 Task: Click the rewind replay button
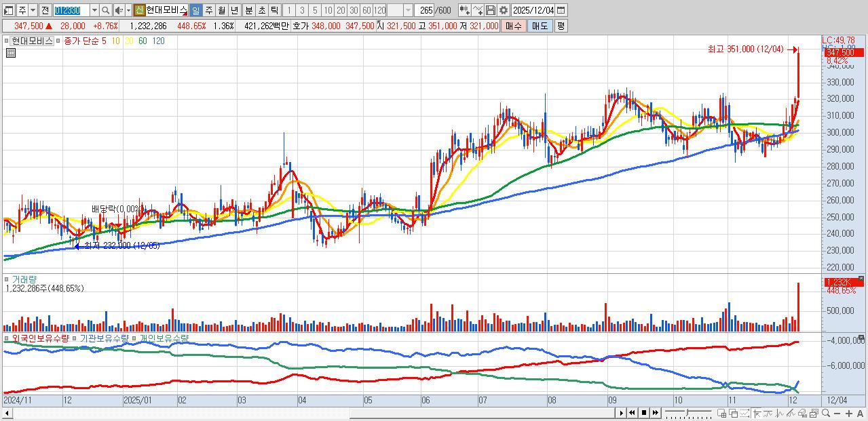[x=632, y=412]
